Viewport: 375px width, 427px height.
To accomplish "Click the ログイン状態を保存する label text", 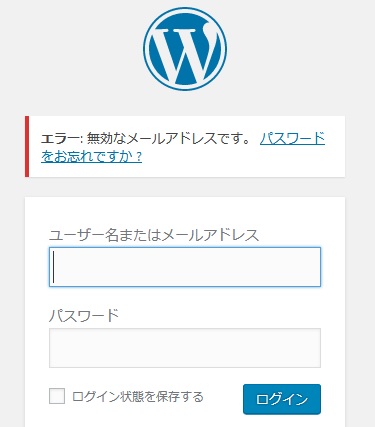I will tap(138, 396).
